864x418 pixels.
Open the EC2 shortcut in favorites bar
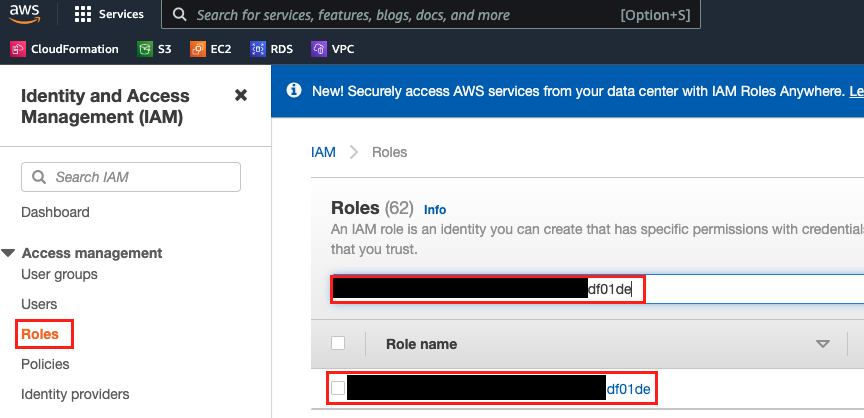(x=211, y=49)
